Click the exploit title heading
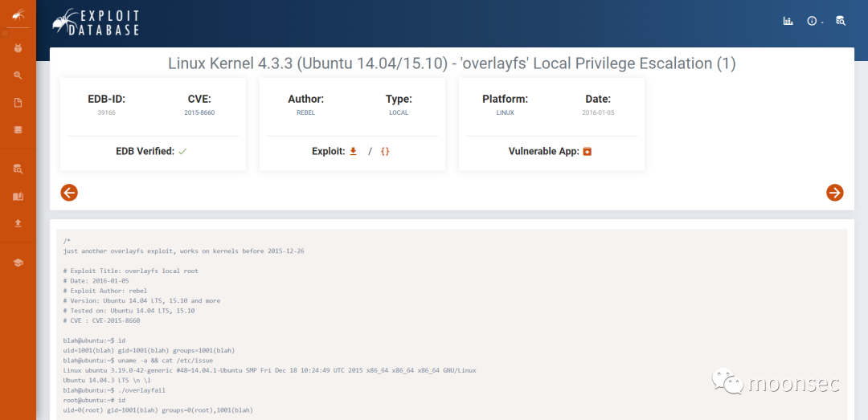The height and width of the screenshot is (420, 868). tap(452, 64)
